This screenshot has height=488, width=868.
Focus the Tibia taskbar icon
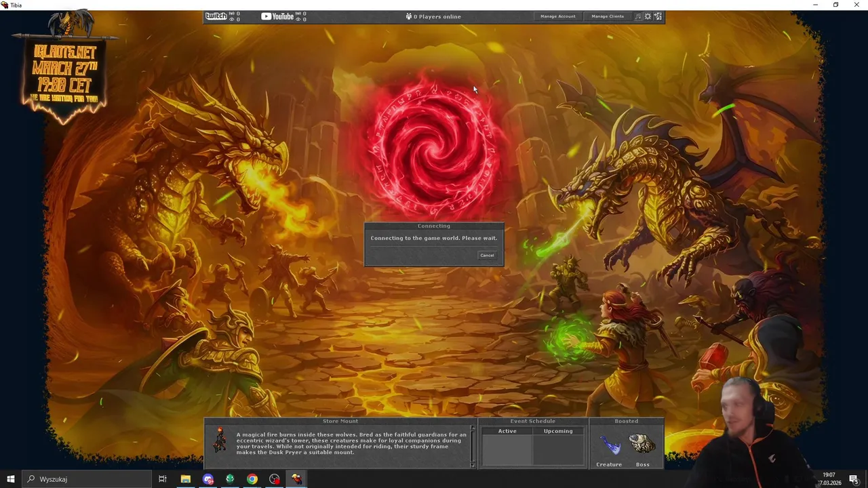coord(296,479)
